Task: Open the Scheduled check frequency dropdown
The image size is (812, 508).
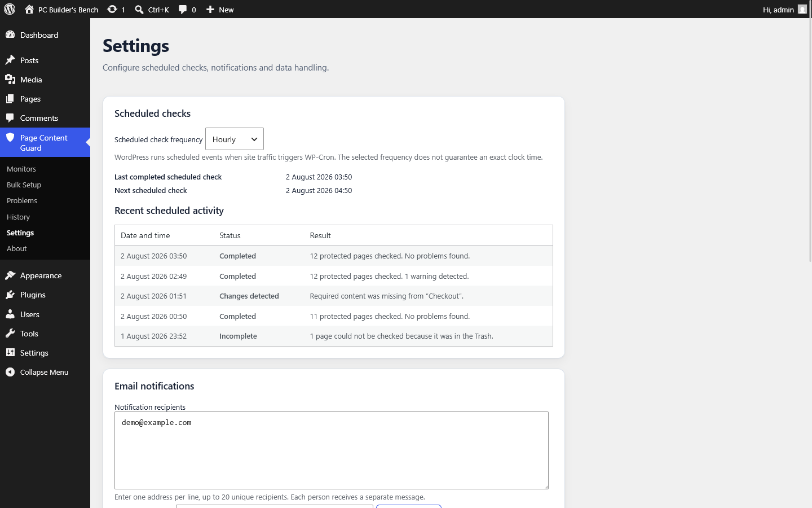Action: (235, 139)
